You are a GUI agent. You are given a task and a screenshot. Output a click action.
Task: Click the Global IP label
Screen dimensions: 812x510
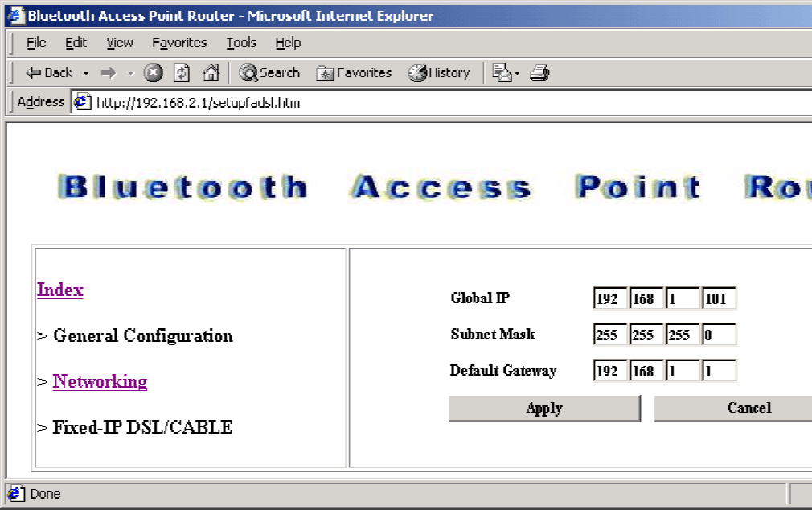(x=480, y=298)
